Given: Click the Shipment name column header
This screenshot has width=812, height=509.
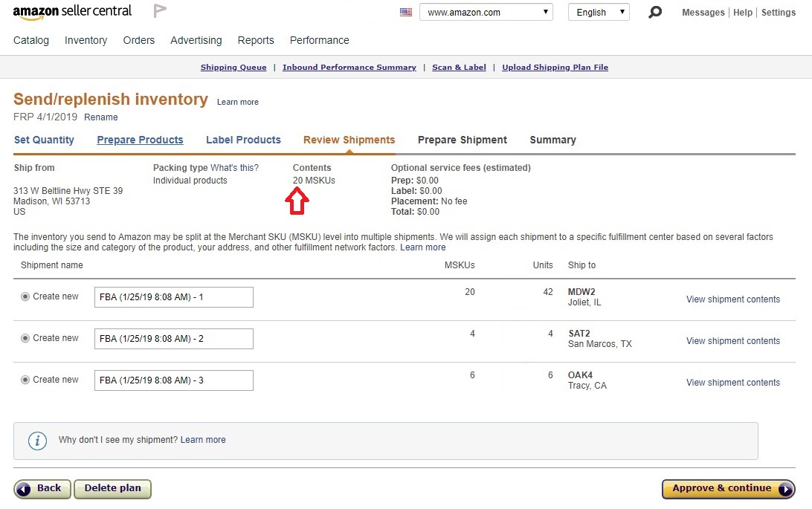Looking at the screenshot, I should [x=52, y=265].
